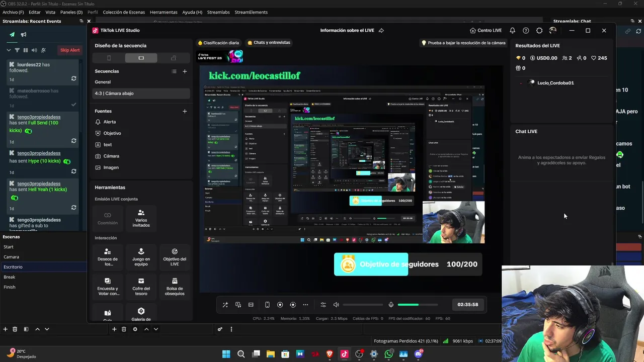The width and height of the screenshot is (644, 362).
Task: Open Juego en equipo tool
Action: 141,257
